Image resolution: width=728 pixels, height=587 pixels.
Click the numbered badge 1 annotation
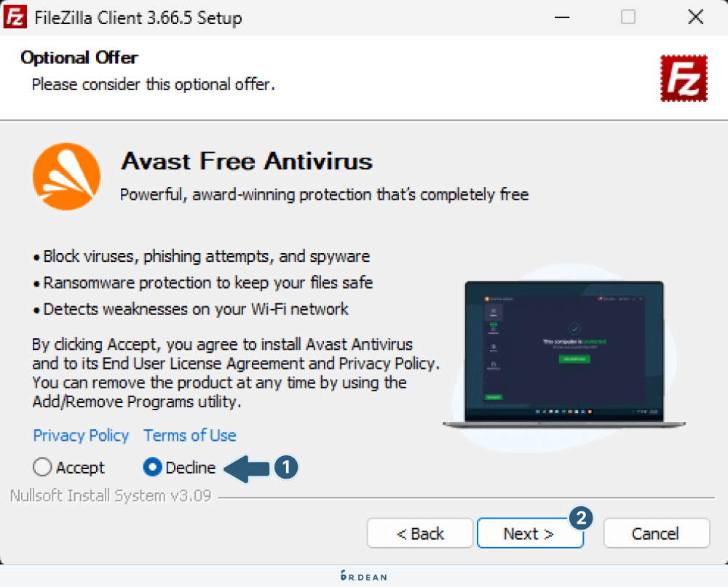coord(286,467)
